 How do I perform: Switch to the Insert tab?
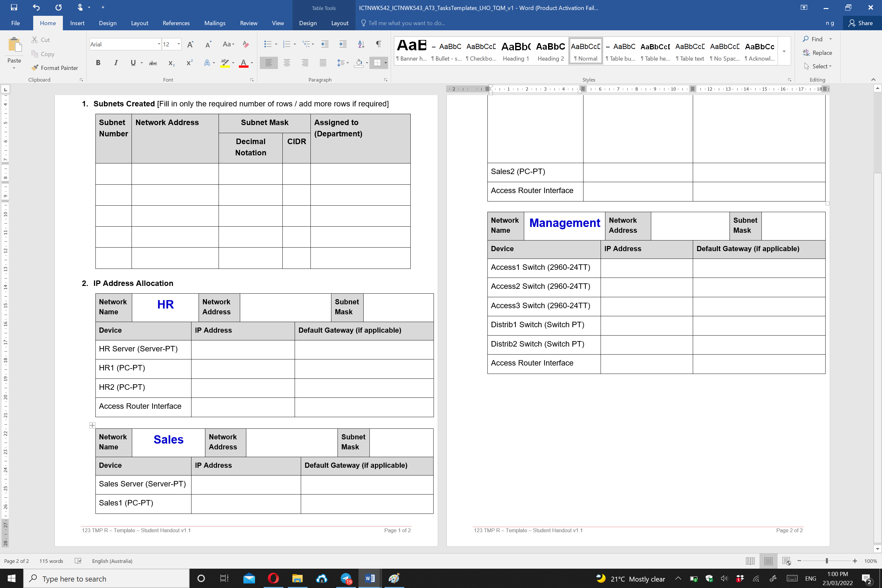coord(77,23)
